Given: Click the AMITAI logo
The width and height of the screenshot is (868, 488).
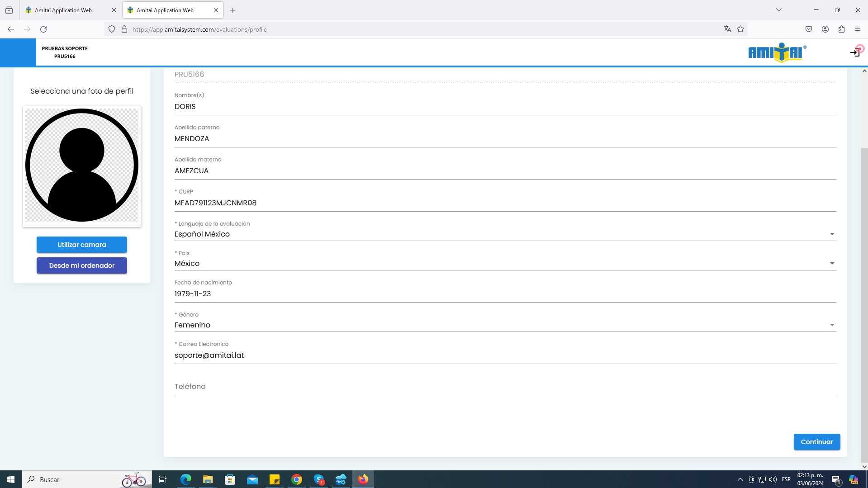Looking at the screenshot, I should click(x=777, y=52).
